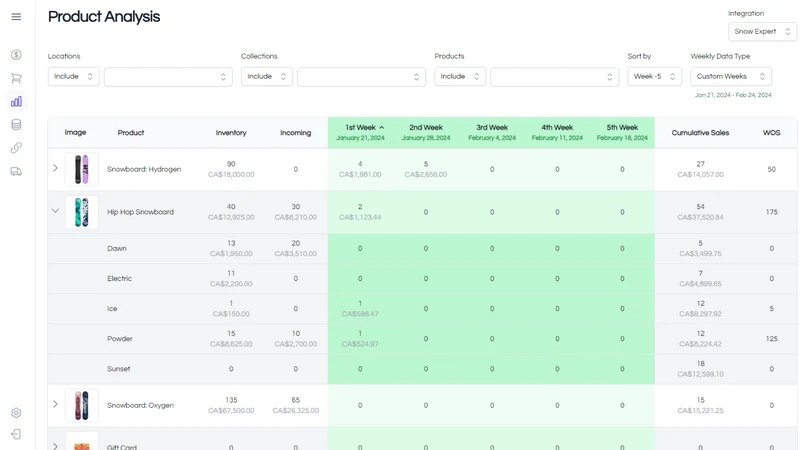
Task: Sort by the 5th Week column header
Action: tap(622, 132)
